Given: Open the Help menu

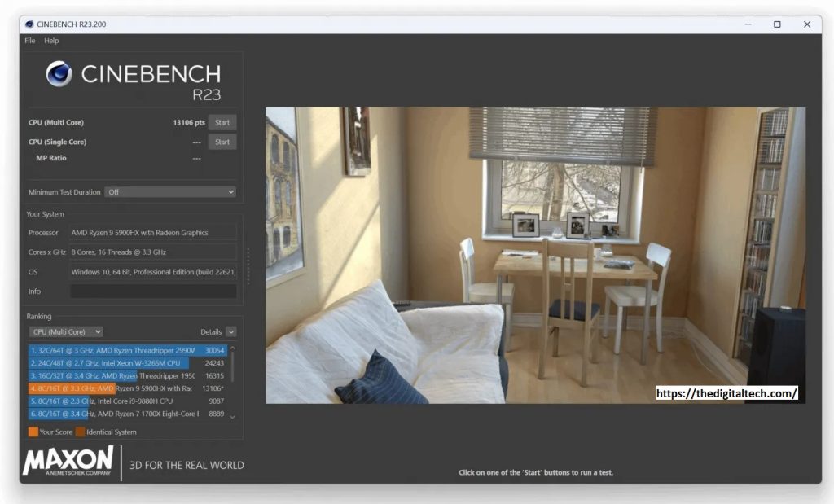Looking at the screenshot, I should pyautogui.click(x=51, y=41).
